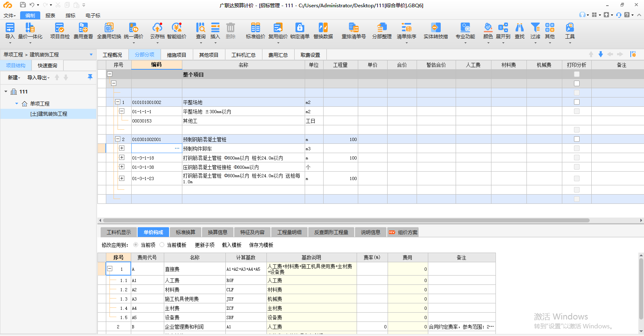Viewport: 644px width, 336px height.
Task: Click the 插入 insert icon
Action: click(x=215, y=27)
